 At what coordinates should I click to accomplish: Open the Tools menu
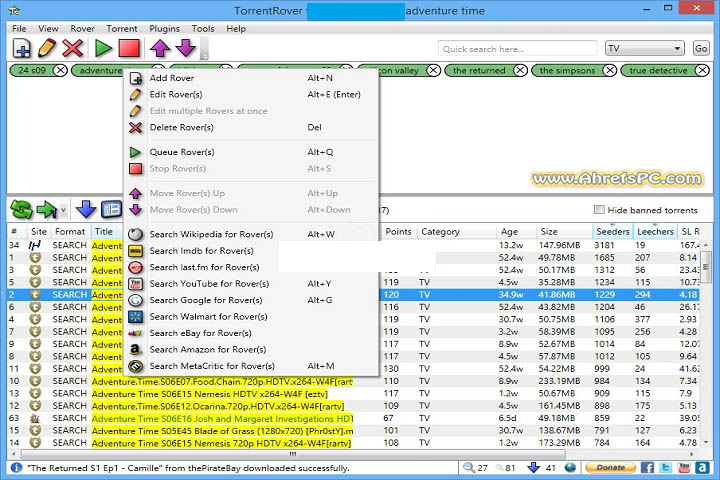pos(203,28)
